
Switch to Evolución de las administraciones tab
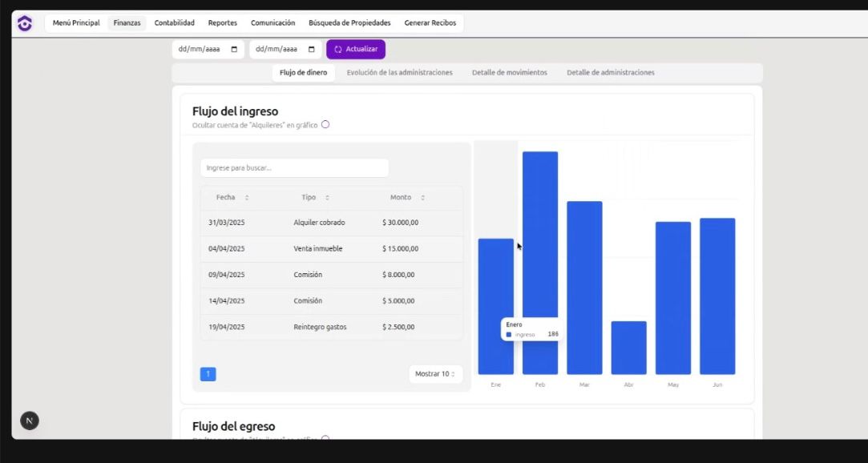click(x=399, y=73)
